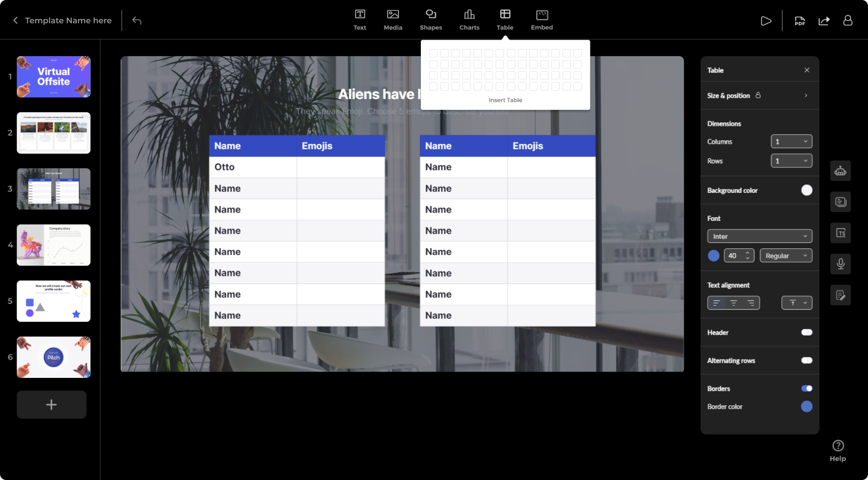This screenshot has height=480, width=868.
Task: Open the Inter font dropdown
Action: click(759, 236)
